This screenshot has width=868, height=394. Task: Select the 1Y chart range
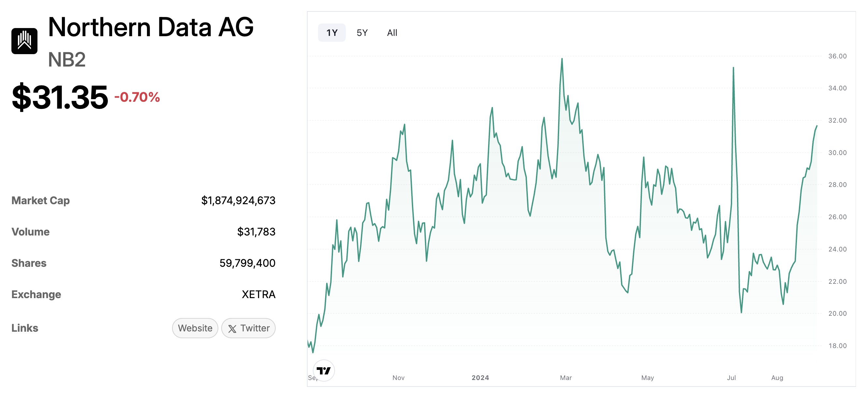332,33
